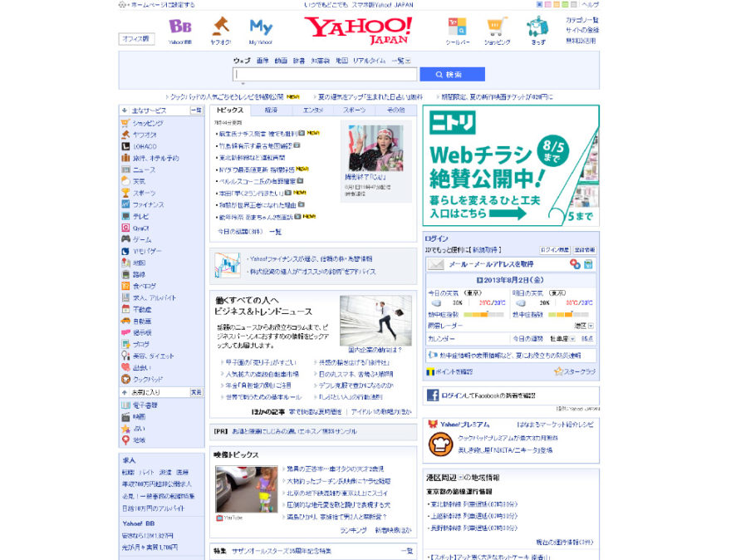The height and width of the screenshot is (560, 731).
Task: Click the ニトリ Webチラシ advertisement banner
Action: [x=511, y=165]
